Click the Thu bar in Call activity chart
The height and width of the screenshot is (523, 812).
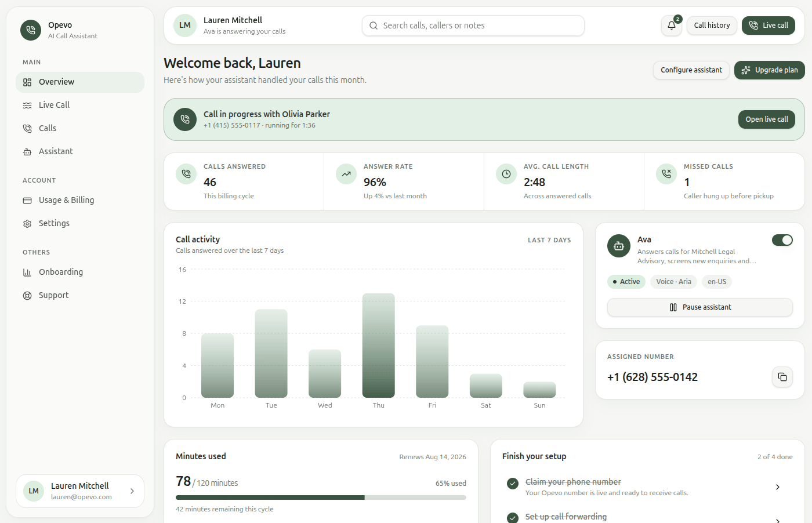(379, 346)
